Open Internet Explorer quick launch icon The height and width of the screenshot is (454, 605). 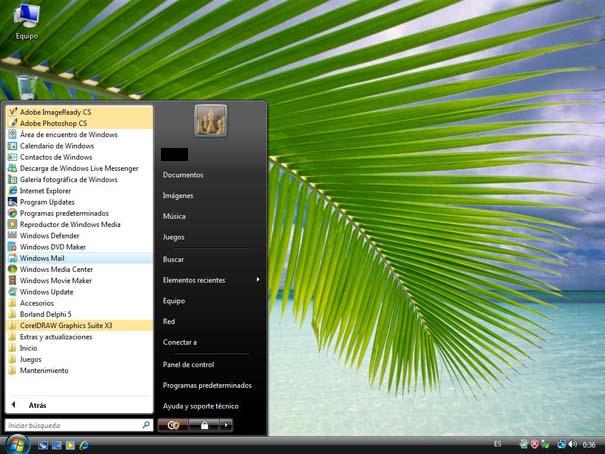[x=84, y=446]
